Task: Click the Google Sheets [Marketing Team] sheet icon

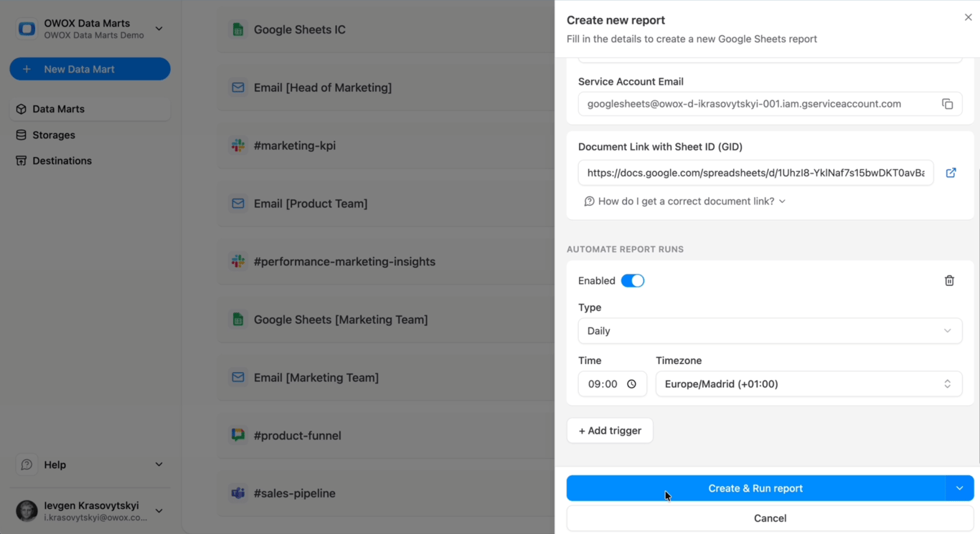Action: coord(238,320)
